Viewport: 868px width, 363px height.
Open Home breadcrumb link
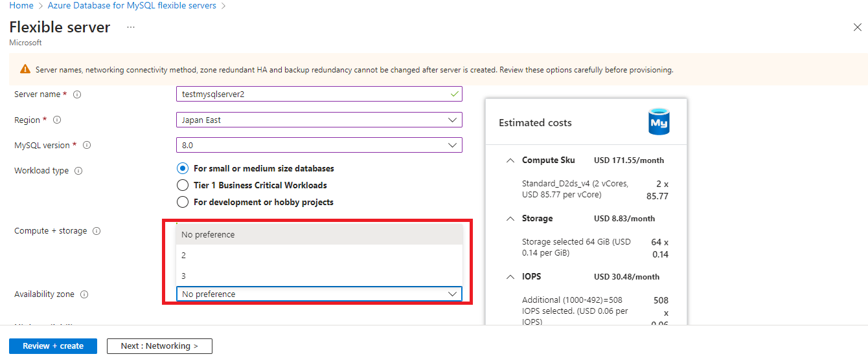click(21, 5)
